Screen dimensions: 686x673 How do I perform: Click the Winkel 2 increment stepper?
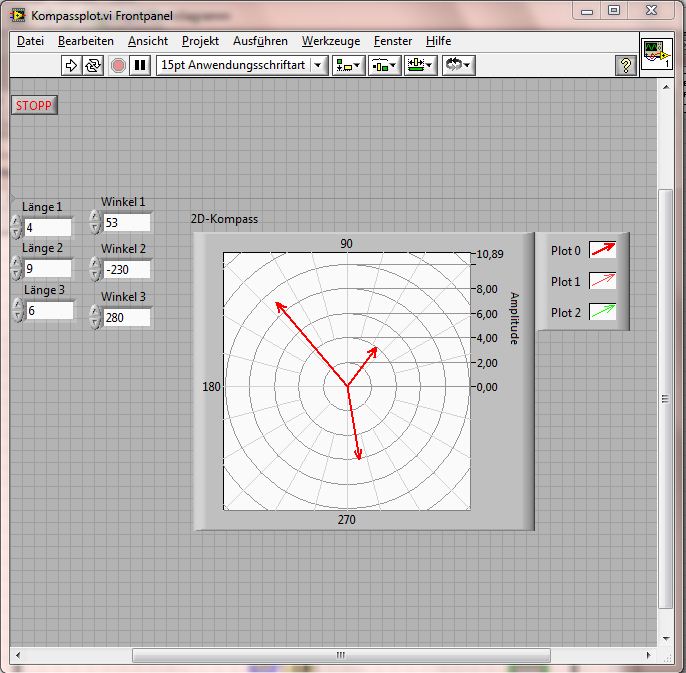[95, 264]
